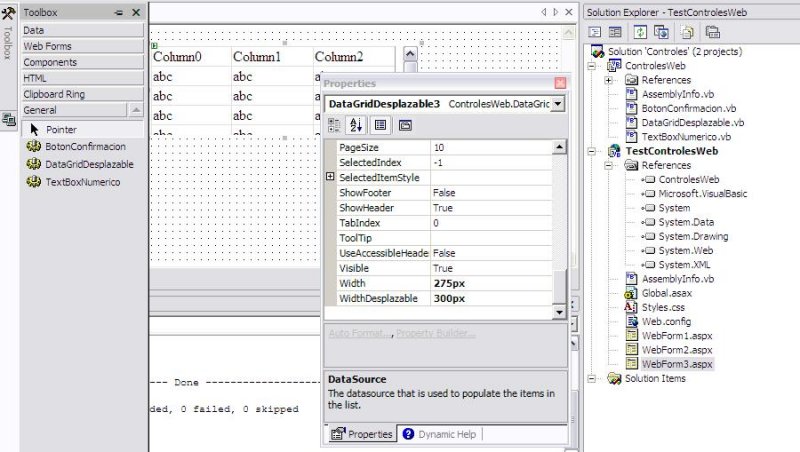The image size is (800, 452).
Task: Select the ToolTip property row
Action: [x=444, y=238]
